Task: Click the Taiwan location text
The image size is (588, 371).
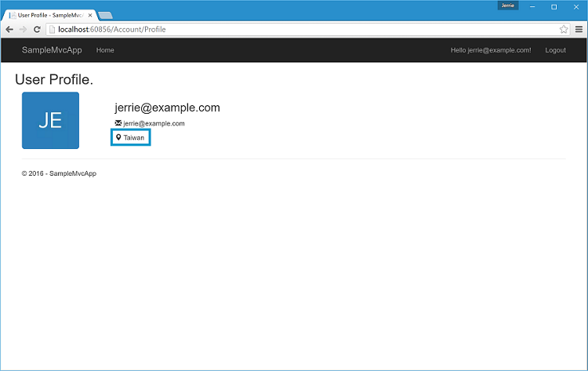Action: (134, 138)
